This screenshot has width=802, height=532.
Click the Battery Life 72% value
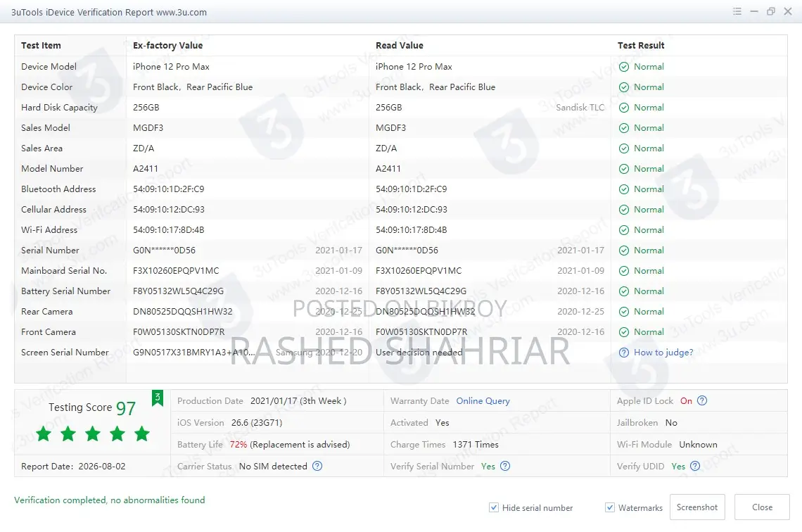(x=238, y=445)
